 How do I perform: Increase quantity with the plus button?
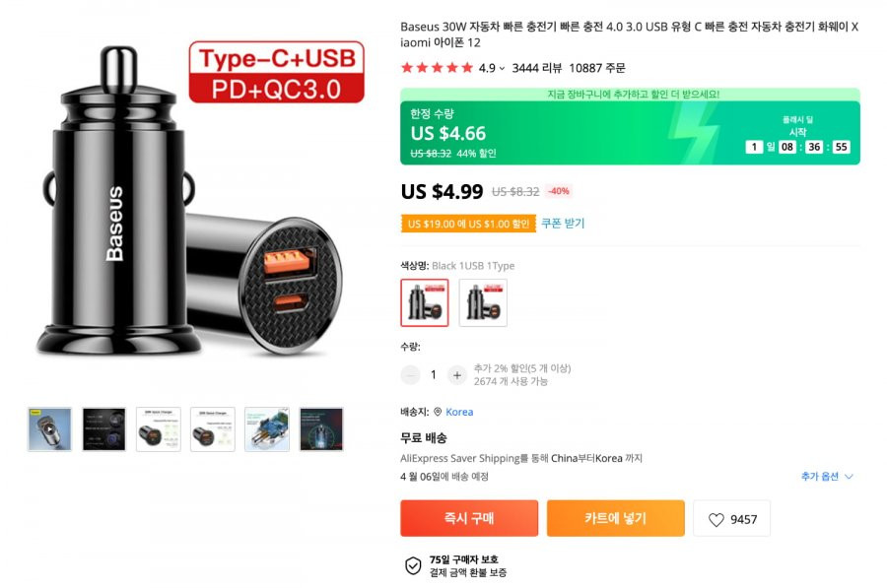(457, 375)
